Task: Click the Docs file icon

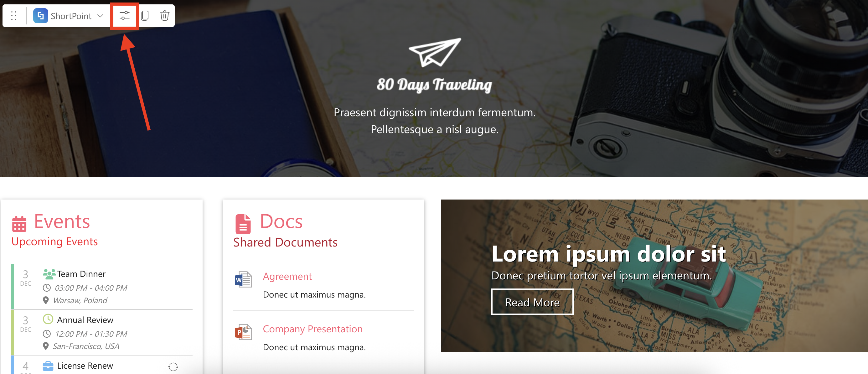Action: click(x=243, y=224)
